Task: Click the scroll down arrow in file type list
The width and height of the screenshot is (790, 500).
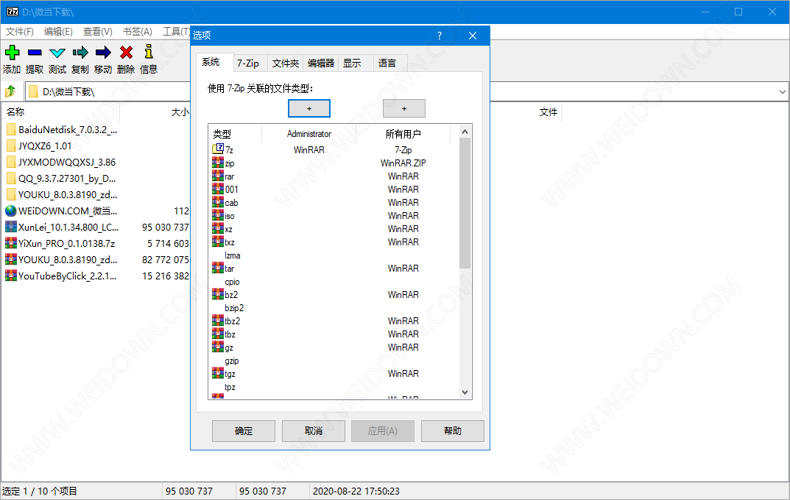Action: 465,392
